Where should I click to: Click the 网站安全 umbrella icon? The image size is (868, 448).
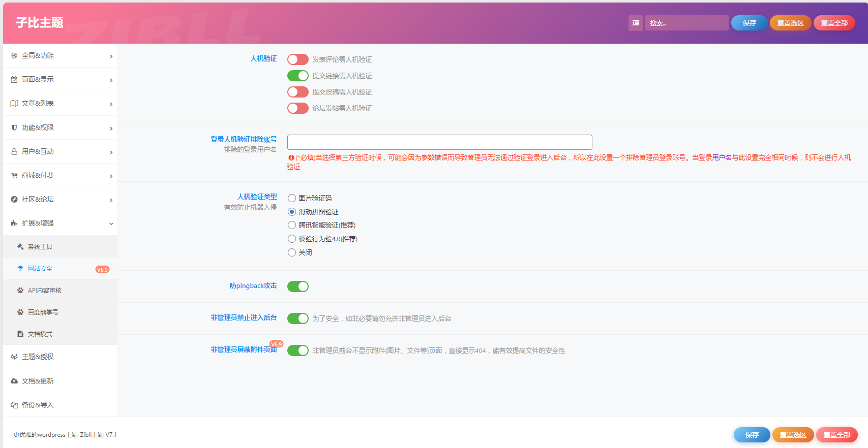[20, 269]
